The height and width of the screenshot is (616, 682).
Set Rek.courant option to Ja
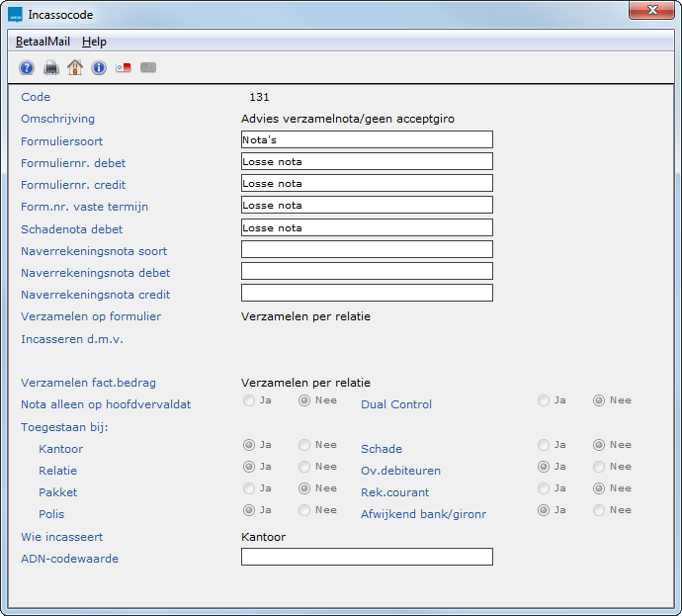(545, 488)
